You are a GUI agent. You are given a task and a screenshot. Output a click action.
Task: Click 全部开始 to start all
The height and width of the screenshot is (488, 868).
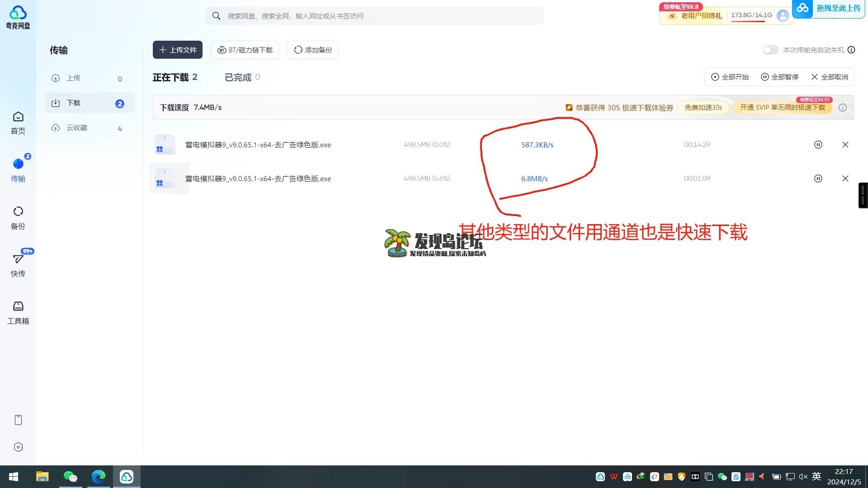730,77
